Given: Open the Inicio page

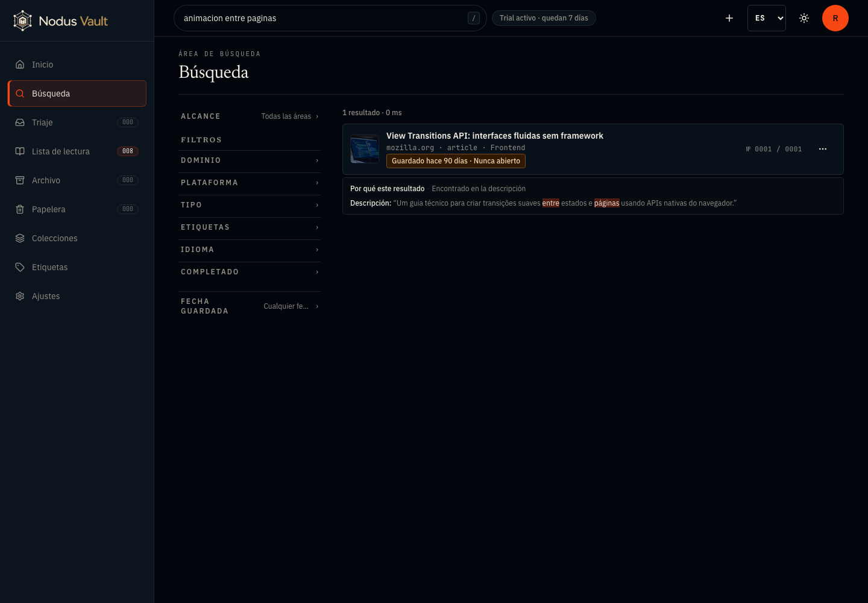Looking at the screenshot, I should (x=77, y=65).
